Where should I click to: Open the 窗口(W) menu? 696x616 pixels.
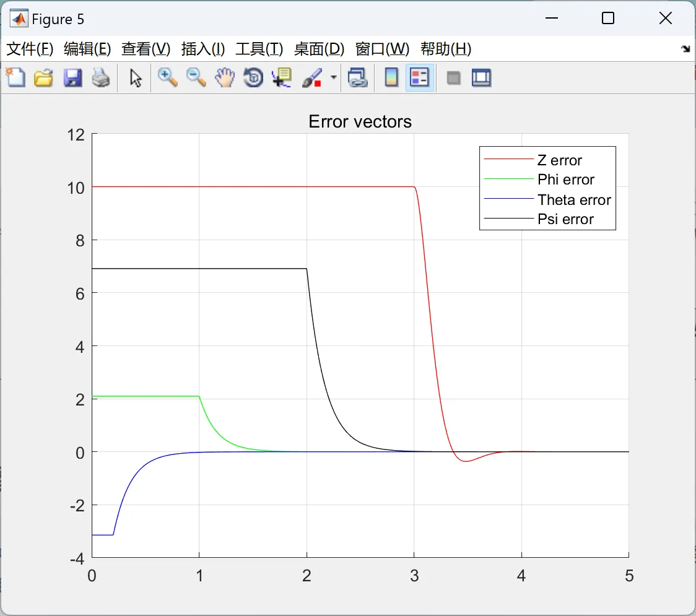point(382,49)
